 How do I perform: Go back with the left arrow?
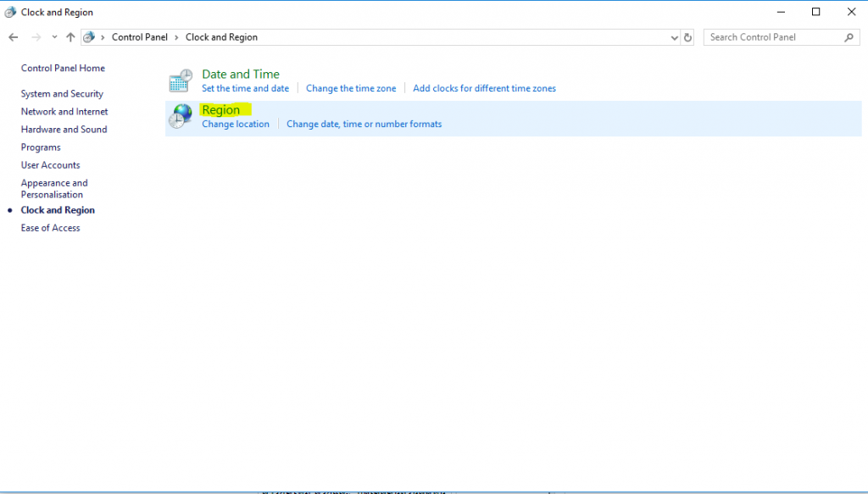14,37
